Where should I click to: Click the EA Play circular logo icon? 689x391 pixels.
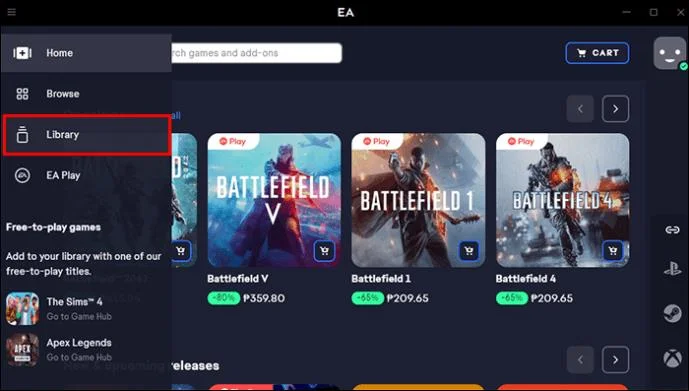pos(22,175)
